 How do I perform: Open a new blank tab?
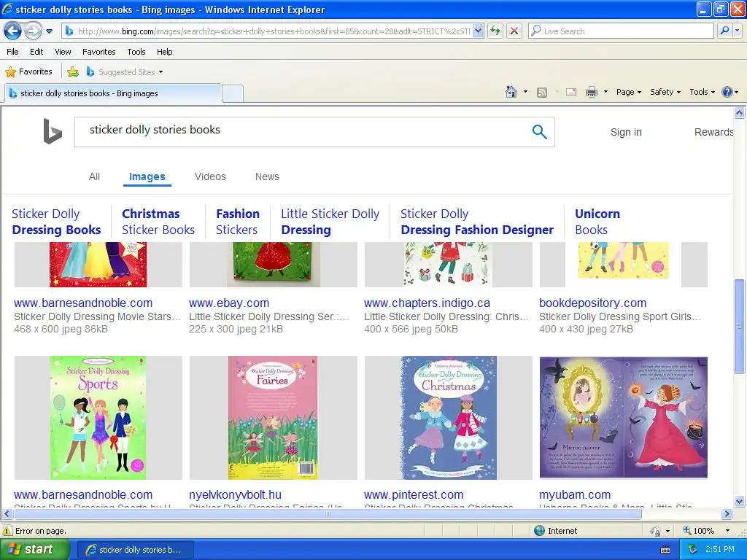(233, 93)
